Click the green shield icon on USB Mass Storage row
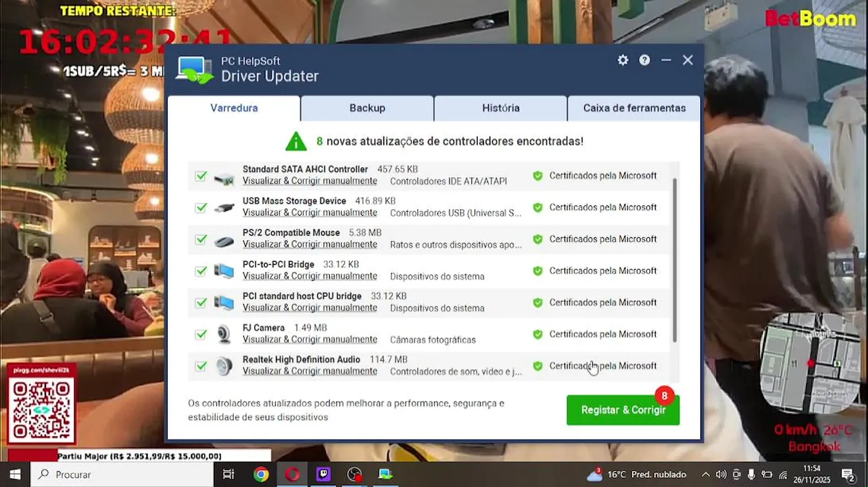 click(537, 208)
